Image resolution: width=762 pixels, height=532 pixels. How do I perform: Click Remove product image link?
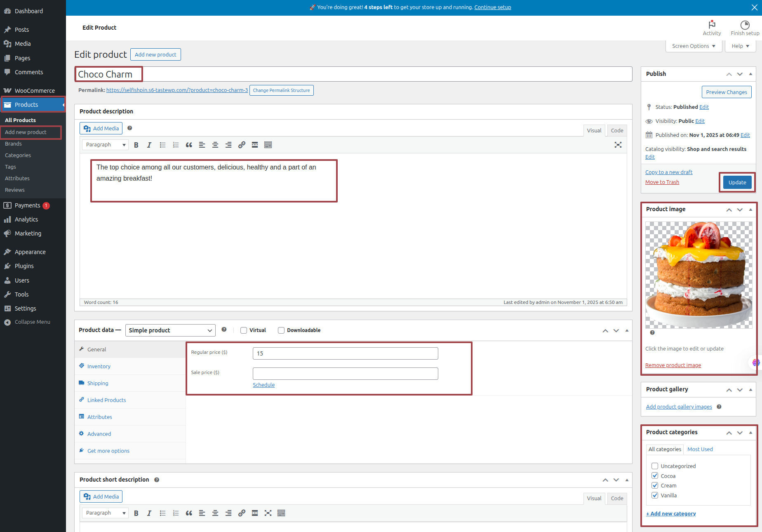673,365
